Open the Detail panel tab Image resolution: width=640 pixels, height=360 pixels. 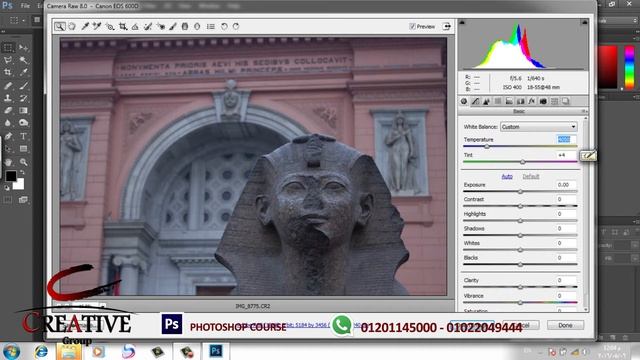(x=487, y=101)
